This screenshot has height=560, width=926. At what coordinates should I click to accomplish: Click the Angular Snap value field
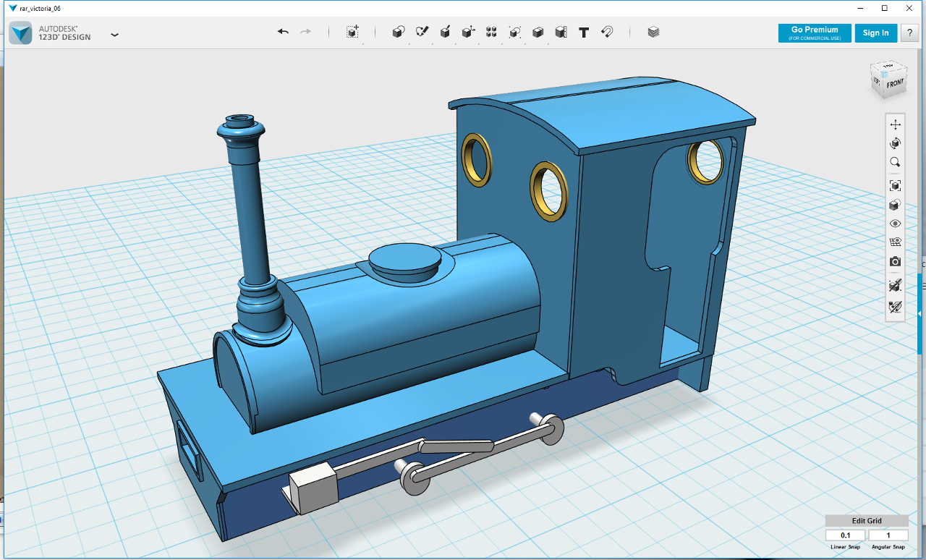pyautogui.click(x=888, y=535)
